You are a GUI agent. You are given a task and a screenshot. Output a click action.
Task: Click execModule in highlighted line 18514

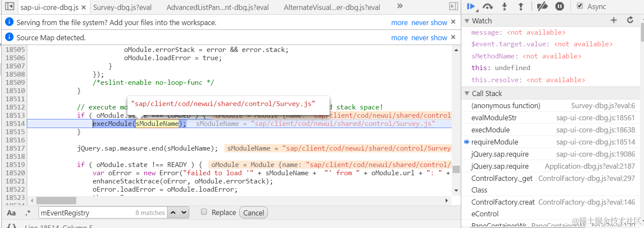(112, 124)
